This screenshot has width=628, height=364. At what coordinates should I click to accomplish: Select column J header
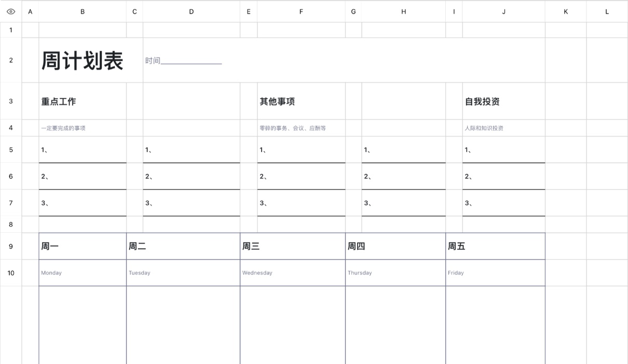[x=503, y=11]
